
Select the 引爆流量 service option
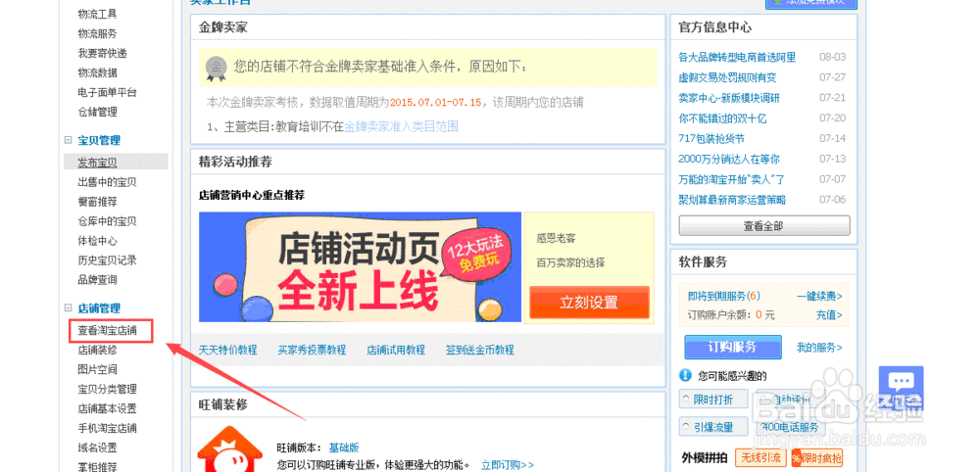tap(713, 427)
